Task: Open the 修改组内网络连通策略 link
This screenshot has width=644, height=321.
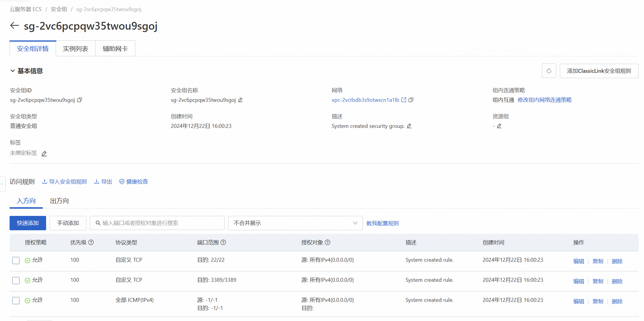Action: 544,100
